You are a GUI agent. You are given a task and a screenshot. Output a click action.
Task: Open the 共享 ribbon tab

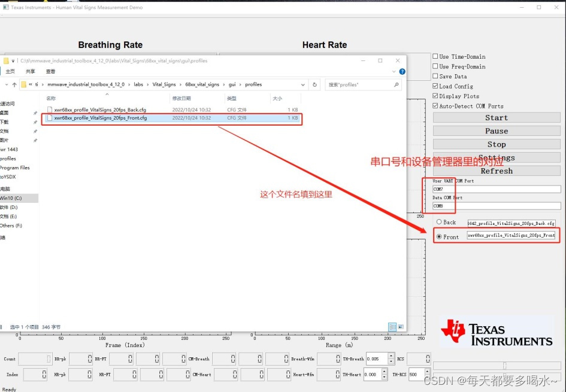[x=31, y=72]
